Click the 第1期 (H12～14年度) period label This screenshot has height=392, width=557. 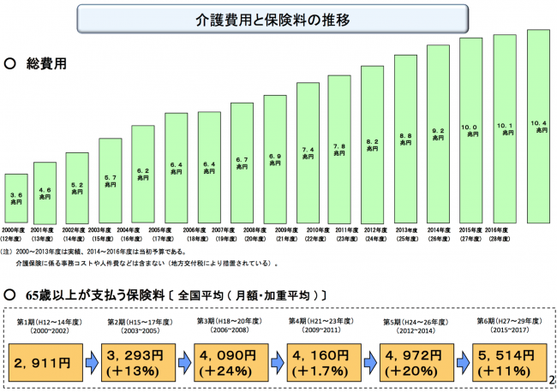pyautogui.click(x=46, y=324)
